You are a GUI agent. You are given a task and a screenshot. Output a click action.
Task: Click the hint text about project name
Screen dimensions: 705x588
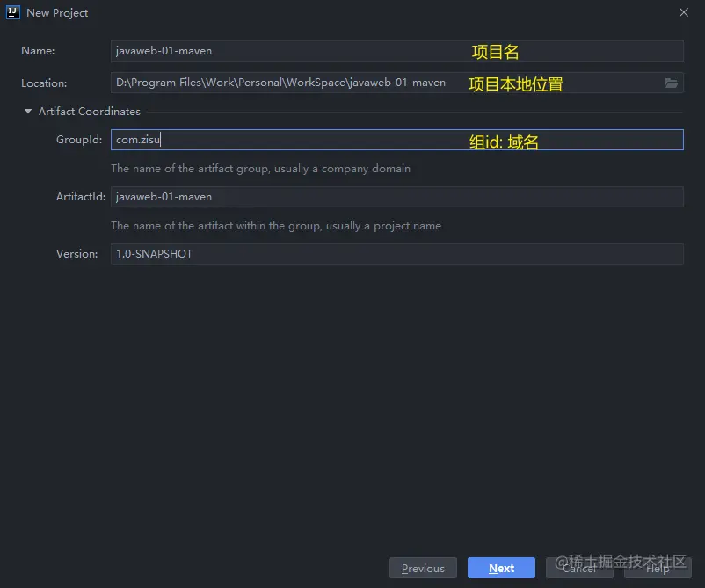click(x=275, y=225)
